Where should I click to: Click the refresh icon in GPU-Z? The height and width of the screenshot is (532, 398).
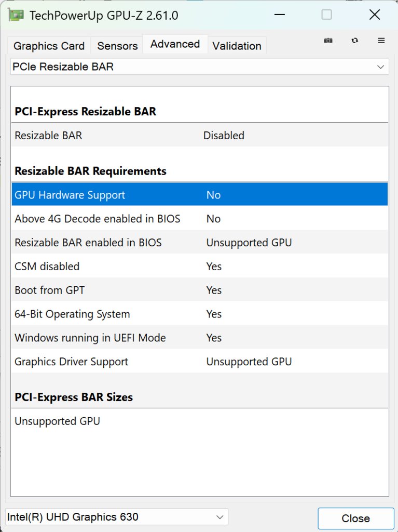[354, 41]
